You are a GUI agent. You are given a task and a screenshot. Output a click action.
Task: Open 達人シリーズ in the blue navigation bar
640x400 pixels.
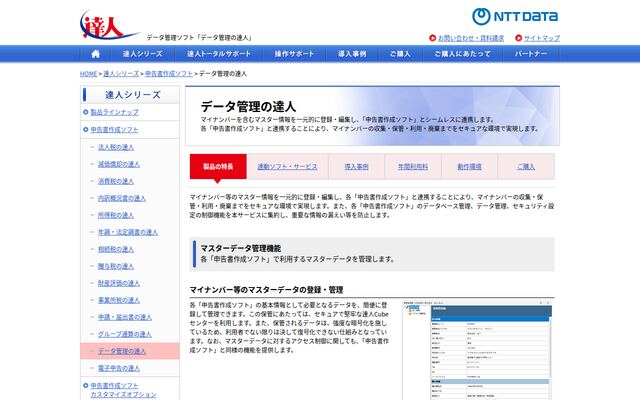(142, 54)
